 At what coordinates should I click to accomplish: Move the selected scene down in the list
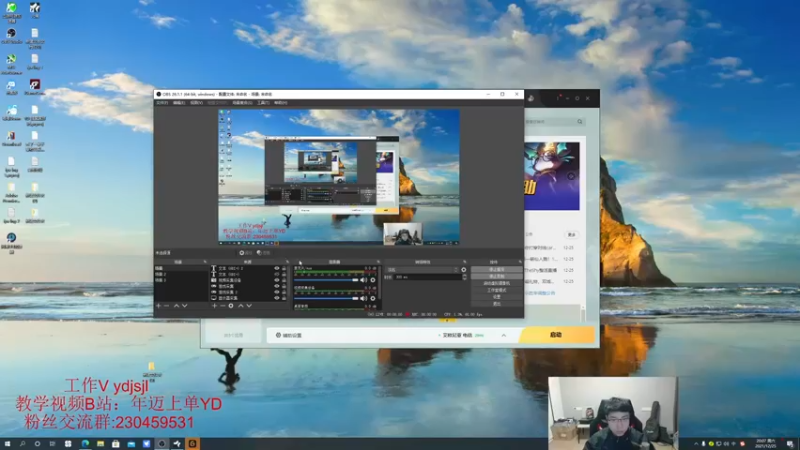pyautogui.click(x=185, y=306)
